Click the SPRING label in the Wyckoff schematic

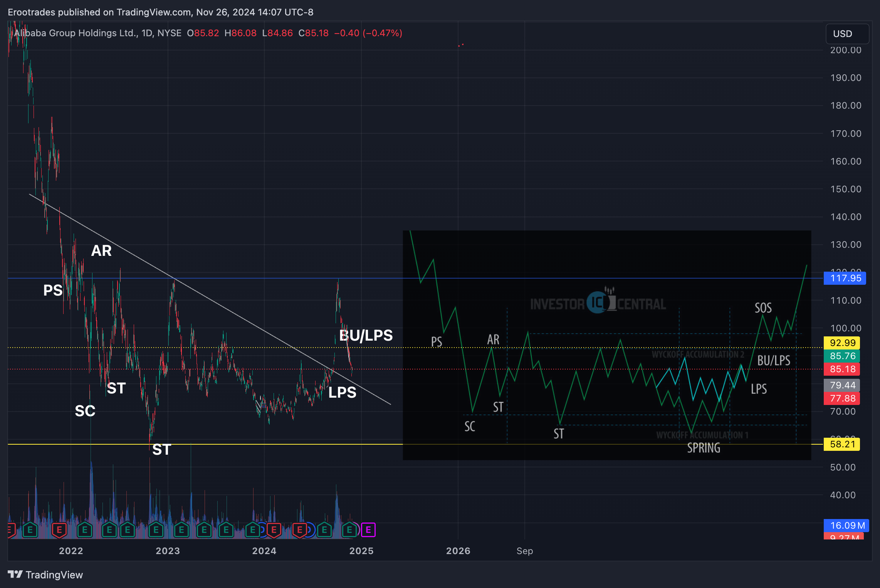pos(704,448)
